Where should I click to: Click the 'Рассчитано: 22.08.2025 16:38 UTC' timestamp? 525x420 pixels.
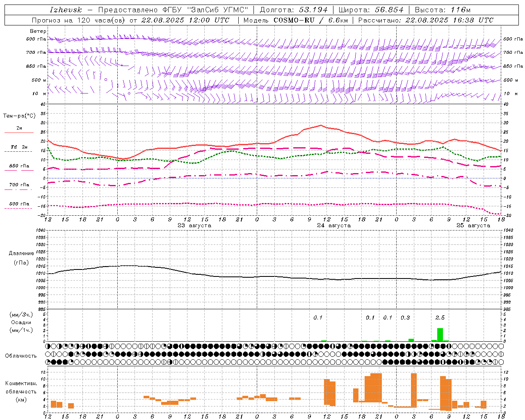tap(426, 20)
